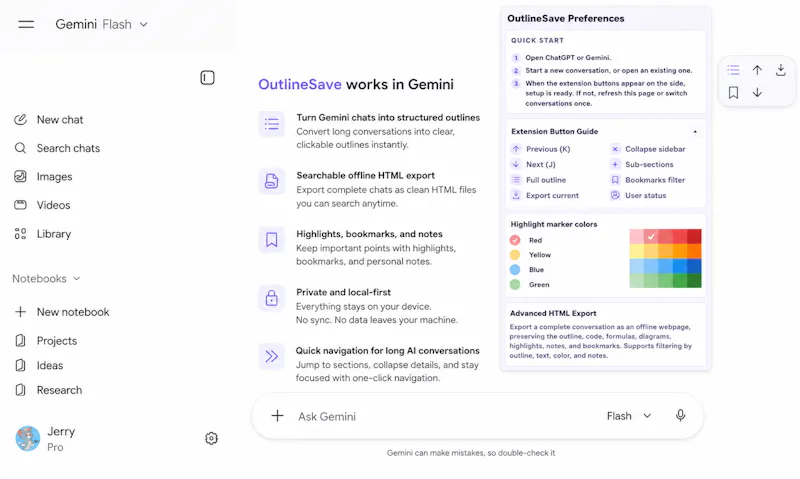Click the floating toolbar outline list icon
Image resolution: width=800 pixels, height=479 pixels.
[733, 70]
